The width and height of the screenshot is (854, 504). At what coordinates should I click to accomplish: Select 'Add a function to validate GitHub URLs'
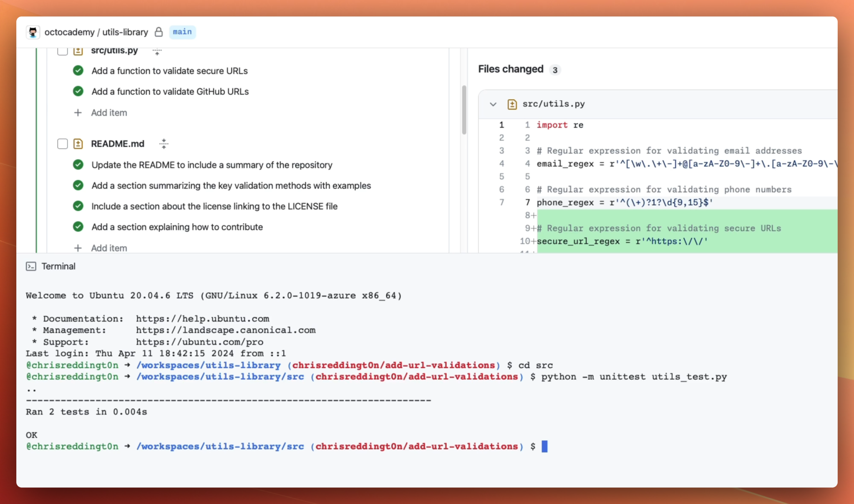pos(170,91)
